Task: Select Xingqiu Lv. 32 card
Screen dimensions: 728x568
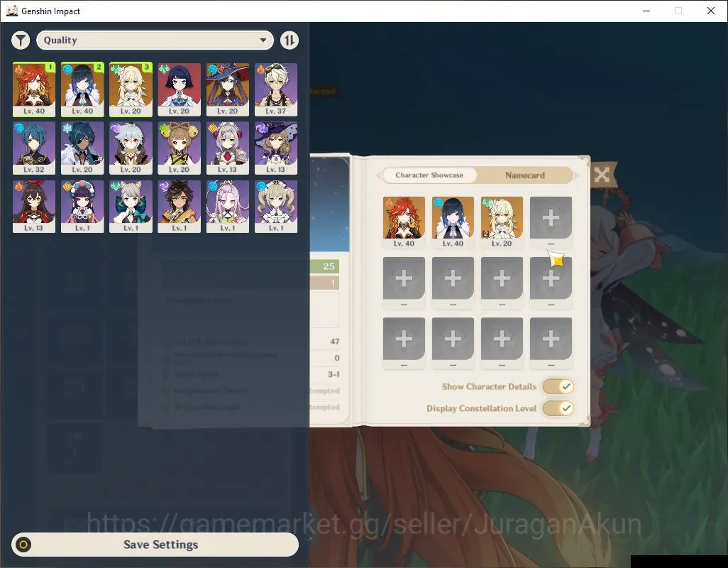Action: point(34,148)
